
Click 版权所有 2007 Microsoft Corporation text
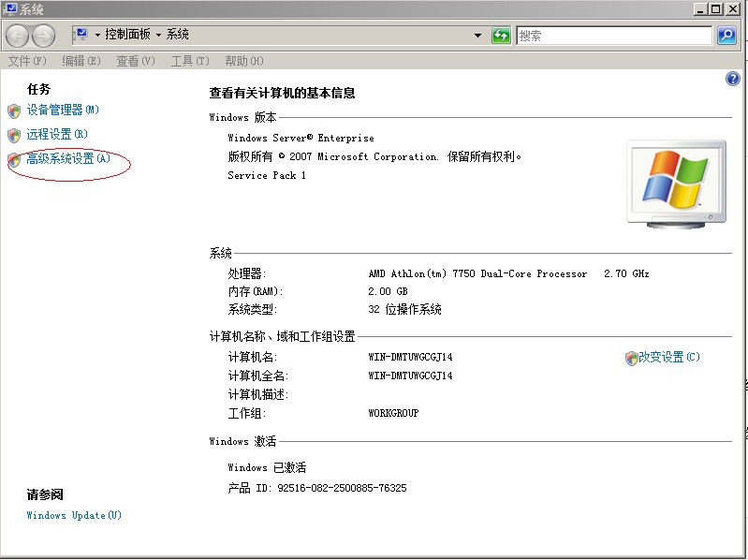[x=374, y=156]
